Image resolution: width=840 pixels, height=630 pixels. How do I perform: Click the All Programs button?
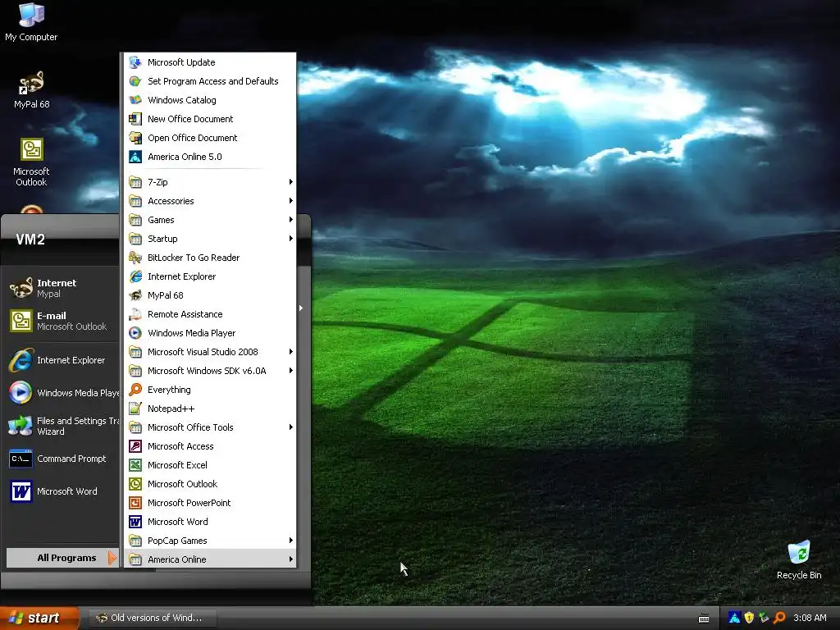pyautogui.click(x=62, y=558)
